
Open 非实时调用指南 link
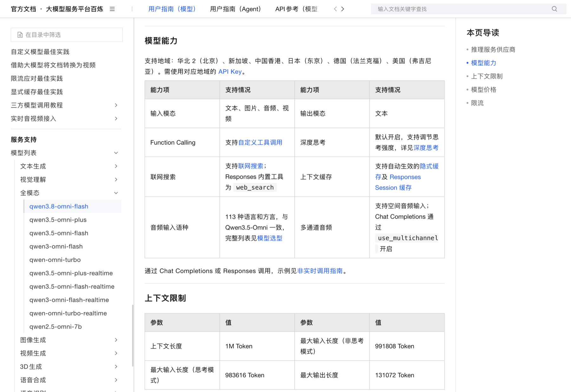point(320,271)
